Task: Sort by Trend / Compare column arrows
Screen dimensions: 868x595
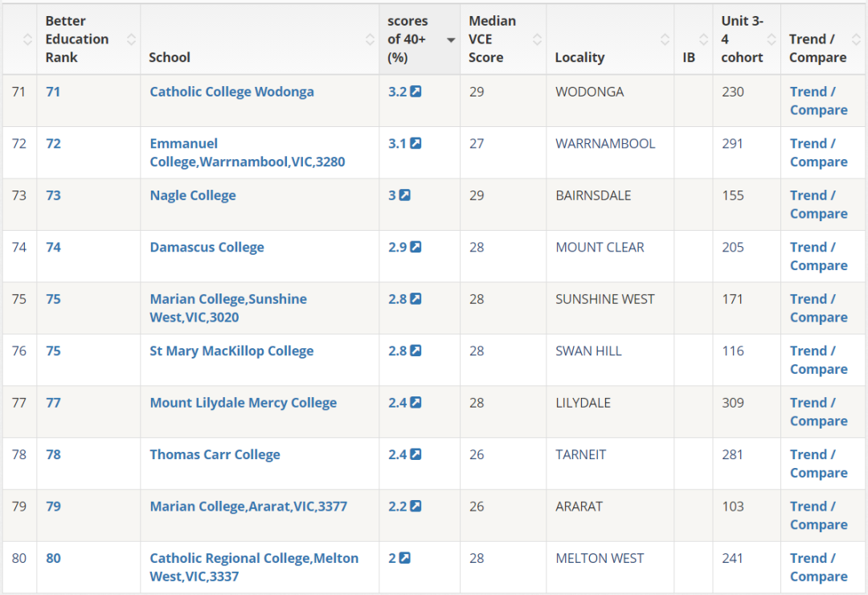Action: 856,39
